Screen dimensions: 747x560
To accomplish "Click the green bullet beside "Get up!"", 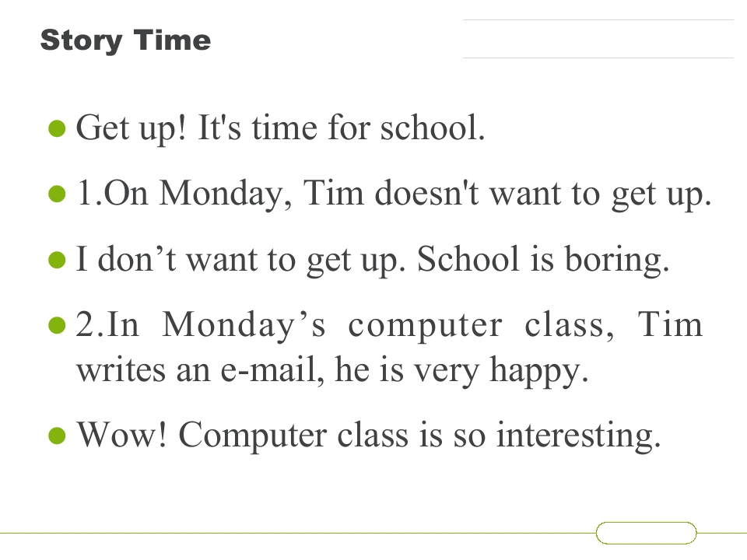I will pos(57,128).
